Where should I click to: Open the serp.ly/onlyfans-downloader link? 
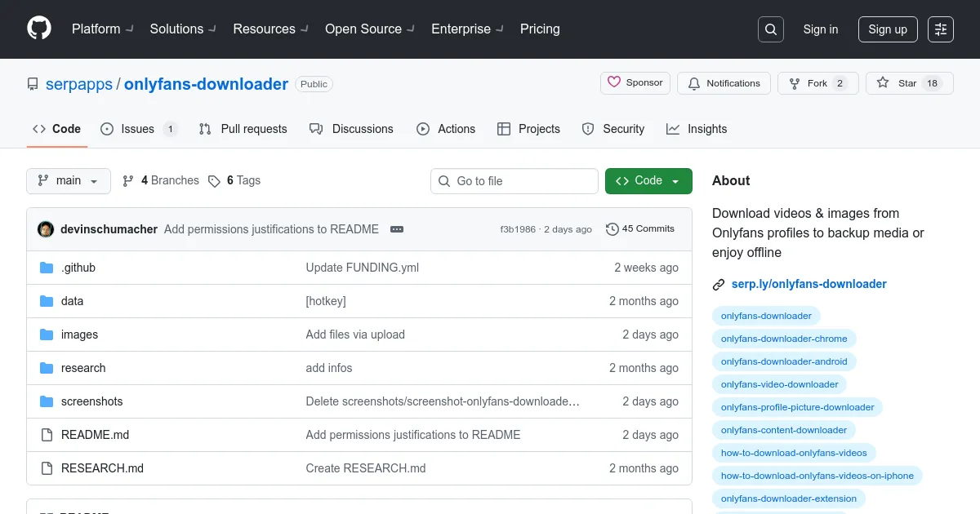coord(808,284)
